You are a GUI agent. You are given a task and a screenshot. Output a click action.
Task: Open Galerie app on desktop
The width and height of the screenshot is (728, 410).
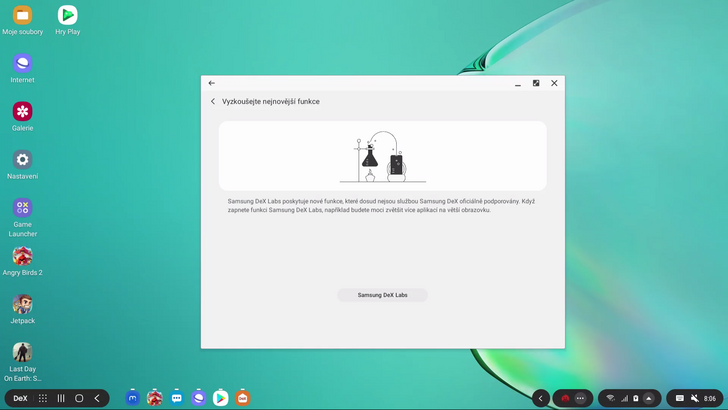tap(22, 112)
